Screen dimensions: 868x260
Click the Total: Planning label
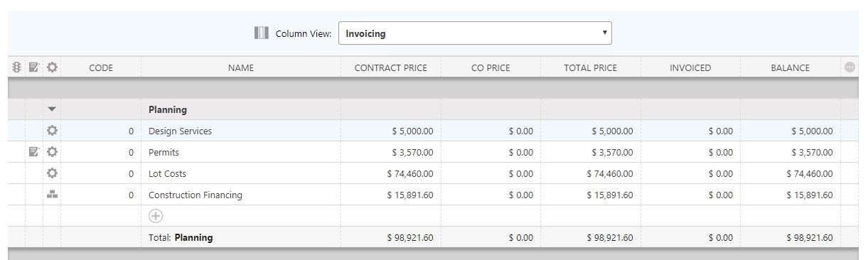(x=181, y=238)
